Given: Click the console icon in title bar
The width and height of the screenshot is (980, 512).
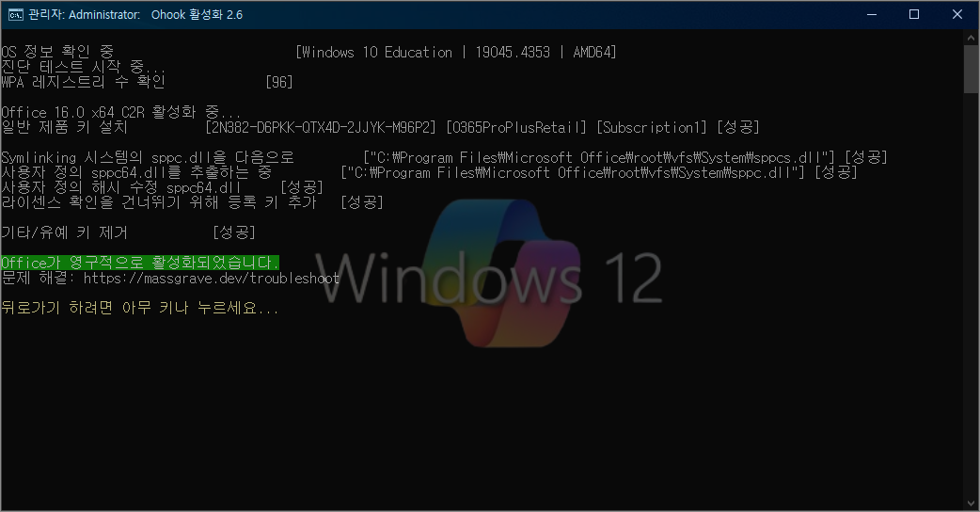Looking at the screenshot, I should pos(16,14).
